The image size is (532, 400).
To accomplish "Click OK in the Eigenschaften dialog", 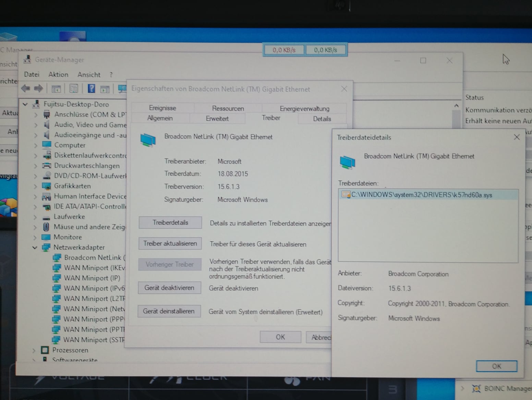I will pos(280,337).
